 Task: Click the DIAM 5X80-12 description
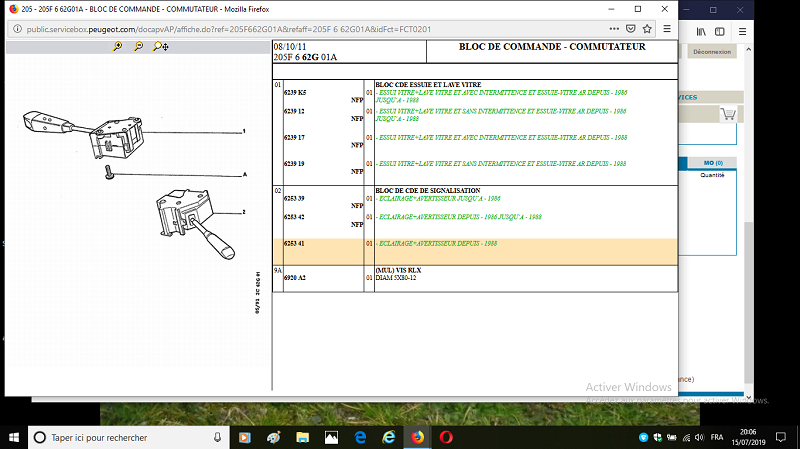pos(396,278)
